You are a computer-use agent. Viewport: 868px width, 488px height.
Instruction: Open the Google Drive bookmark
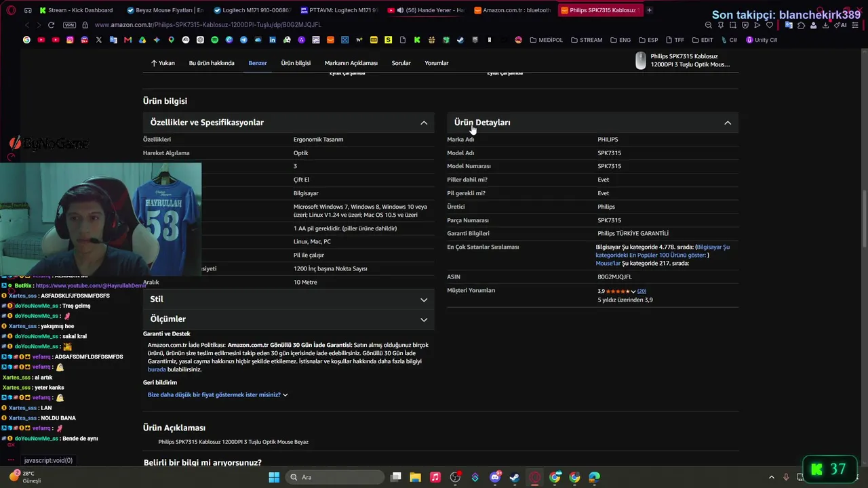142,40
